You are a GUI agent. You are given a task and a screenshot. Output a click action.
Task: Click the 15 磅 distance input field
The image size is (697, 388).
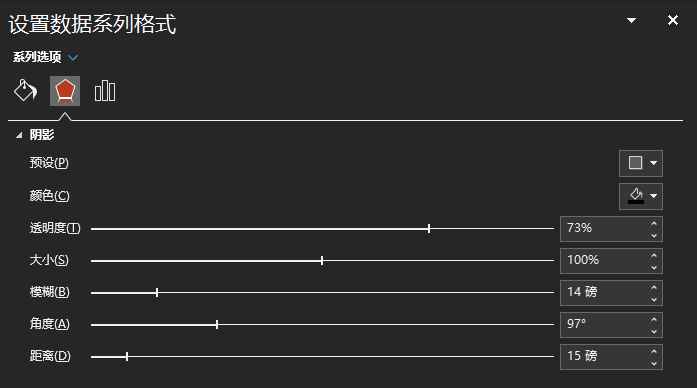coord(604,356)
